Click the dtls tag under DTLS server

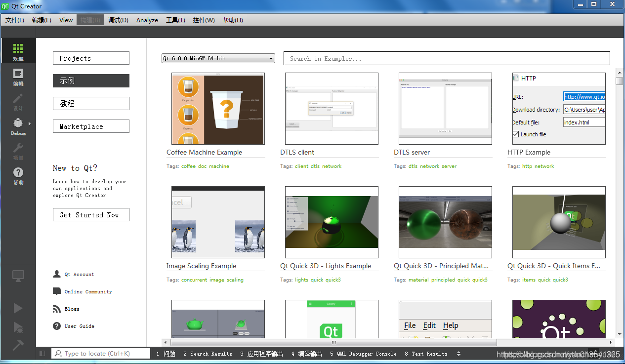coord(413,166)
